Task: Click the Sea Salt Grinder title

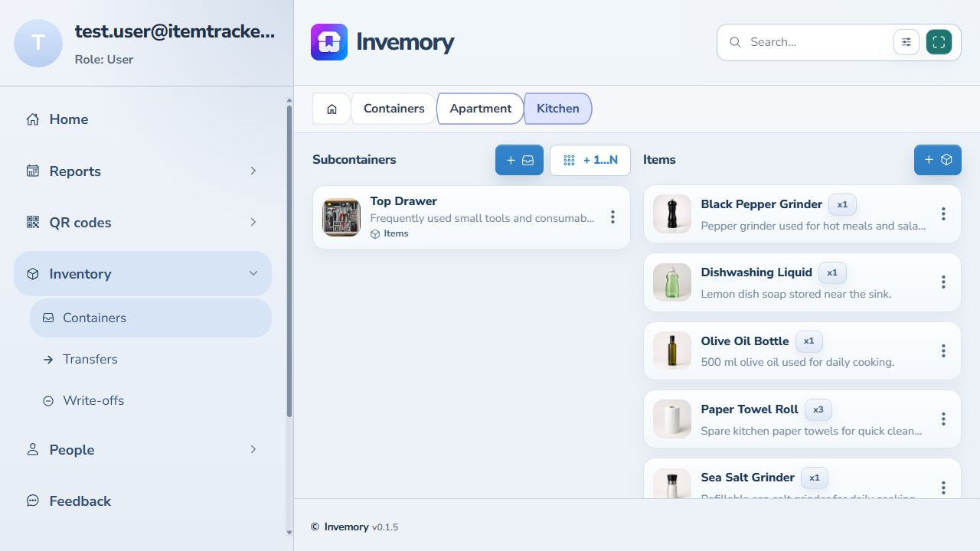Action: pos(748,478)
